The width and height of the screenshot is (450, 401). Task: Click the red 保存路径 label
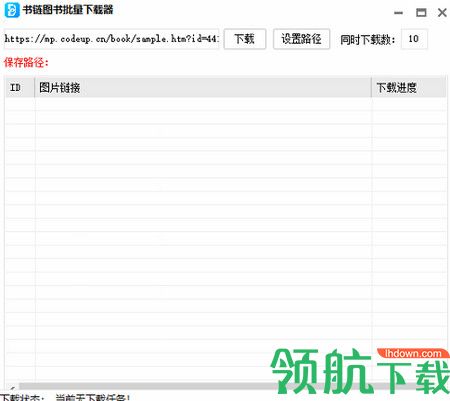[26, 62]
